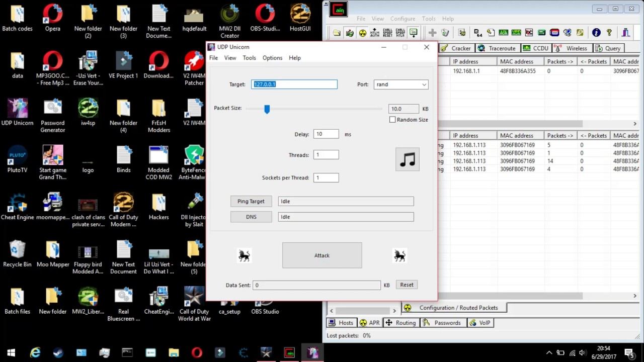Open the Password Generator desktop icon
Image resolution: width=644 pixels, height=362 pixels.
tap(53, 116)
